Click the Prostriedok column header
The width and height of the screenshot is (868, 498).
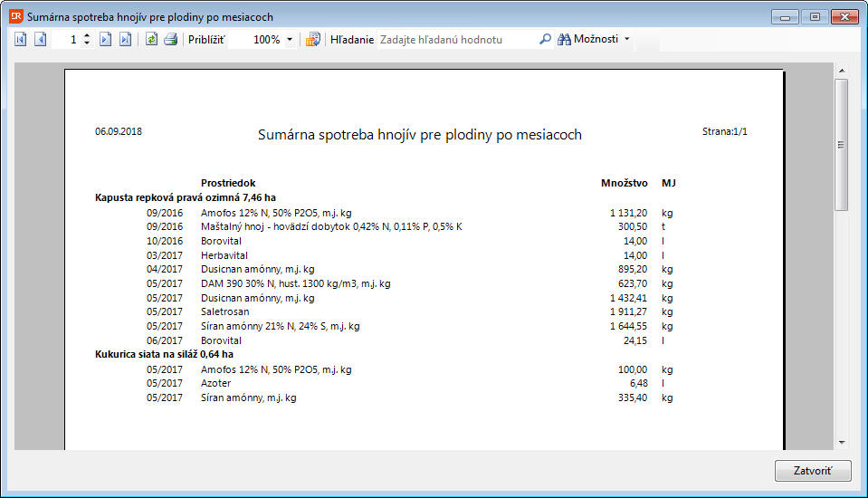coord(228,184)
